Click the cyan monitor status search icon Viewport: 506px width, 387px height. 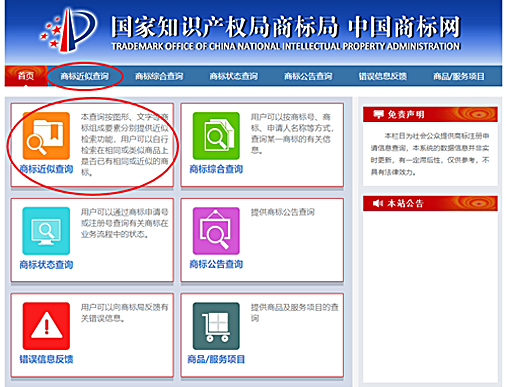tap(46, 231)
